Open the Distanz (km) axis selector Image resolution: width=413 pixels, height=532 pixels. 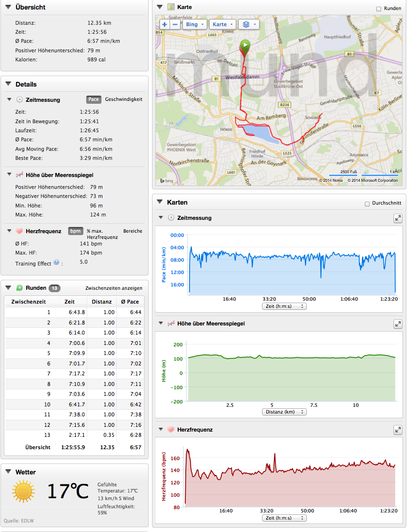pyautogui.click(x=284, y=412)
